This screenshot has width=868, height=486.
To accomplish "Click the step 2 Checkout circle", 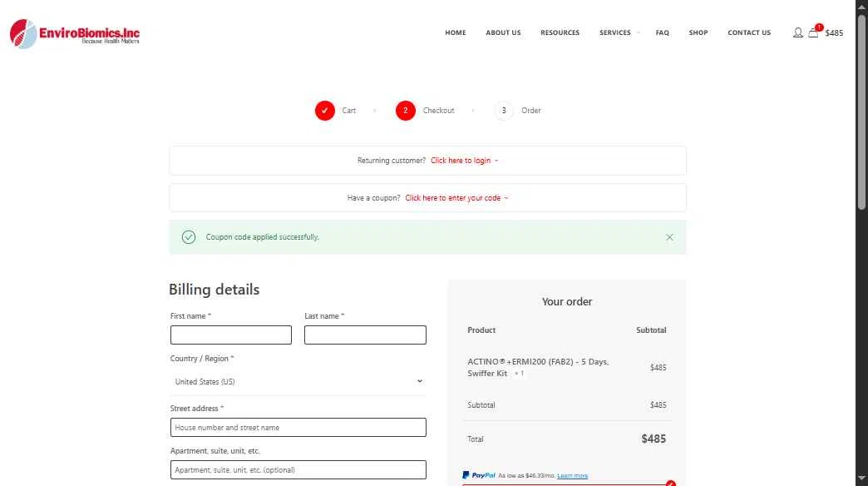I will pos(405,111).
